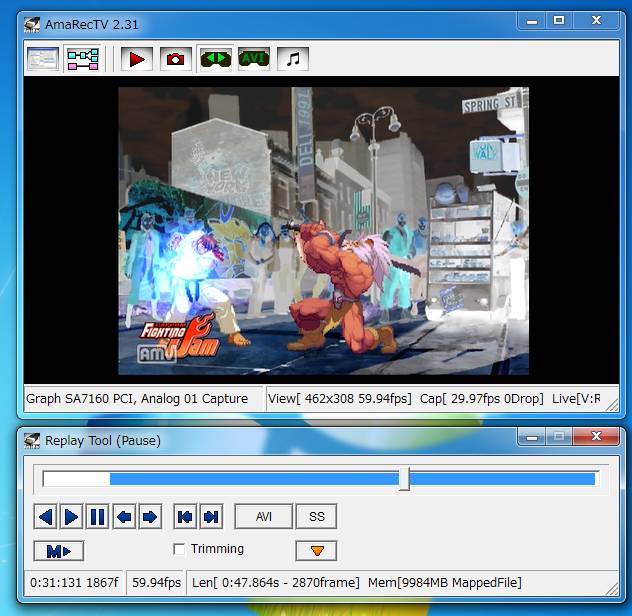Step one frame back with left arrow
Screen dimensions: 632x616
tap(124, 516)
